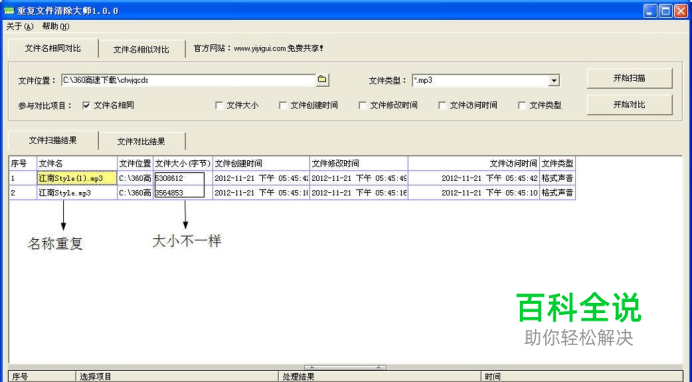This screenshot has width=692, height=382.
Task: Switch to the 文件名相似对比 tab
Action: point(141,49)
